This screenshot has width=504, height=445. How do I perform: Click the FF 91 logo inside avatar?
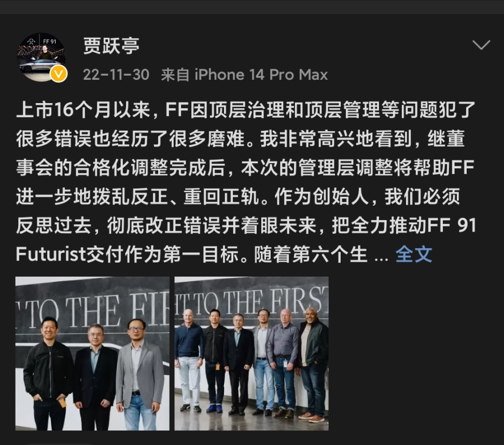pyautogui.click(x=49, y=41)
